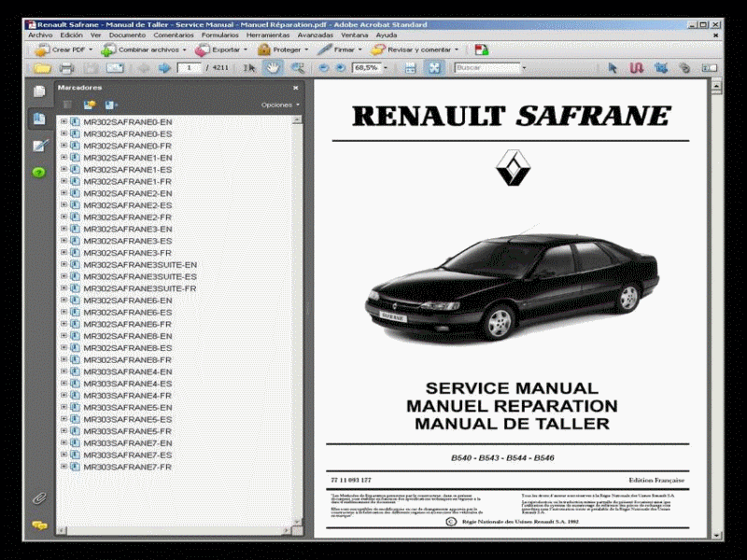Click the arrow select tool icon
This screenshot has width=747, height=560.
point(613,68)
